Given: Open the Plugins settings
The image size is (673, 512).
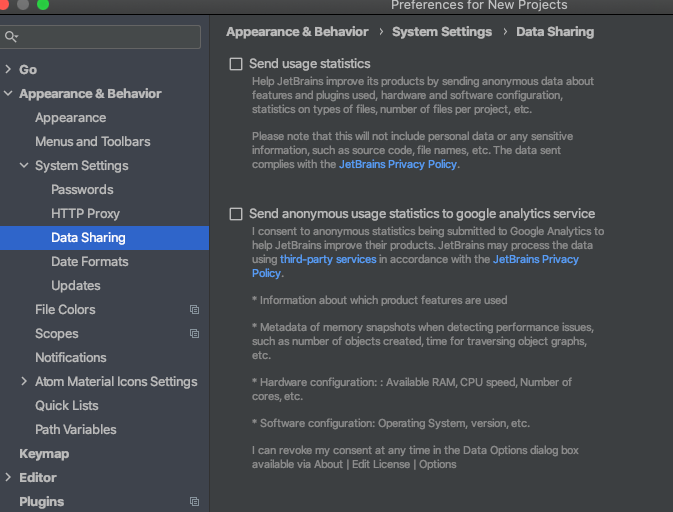Looking at the screenshot, I should (42, 502).
